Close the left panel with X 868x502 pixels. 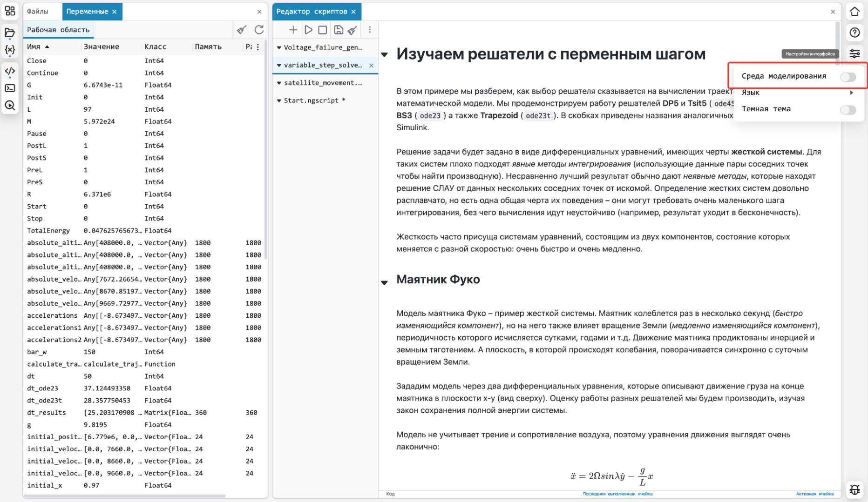tap(259, 12)
